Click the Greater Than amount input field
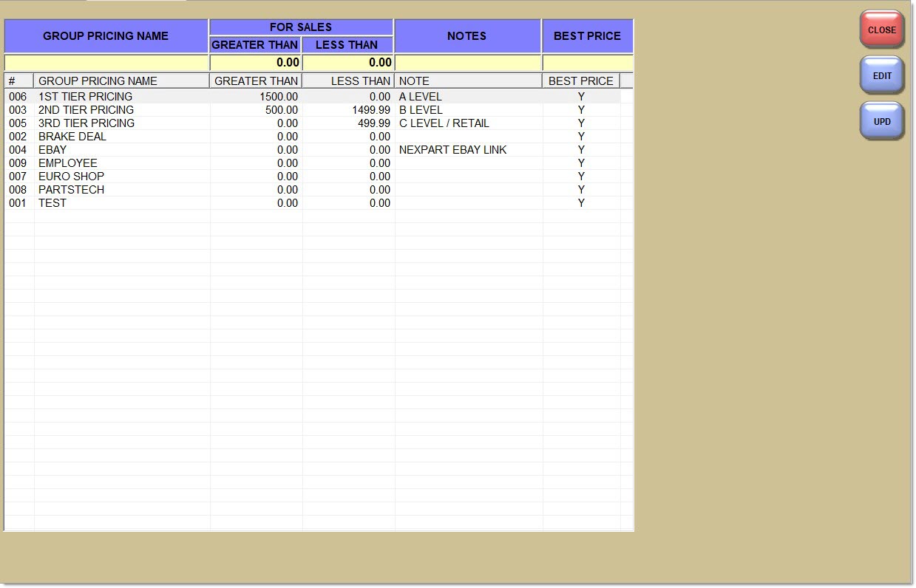Viewport: 916px width, 588px height. pyautogui.click(x=256, y=63)
